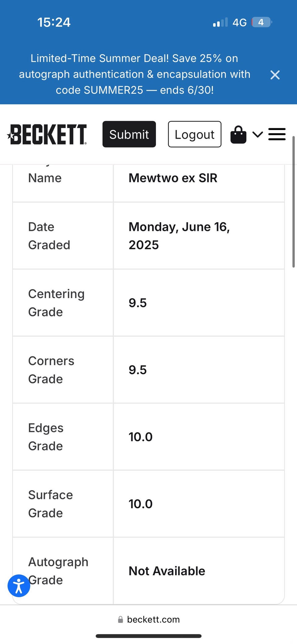Click the Beckett logo
The height and width of the screenshot is (644, 297).
(47, 134)
